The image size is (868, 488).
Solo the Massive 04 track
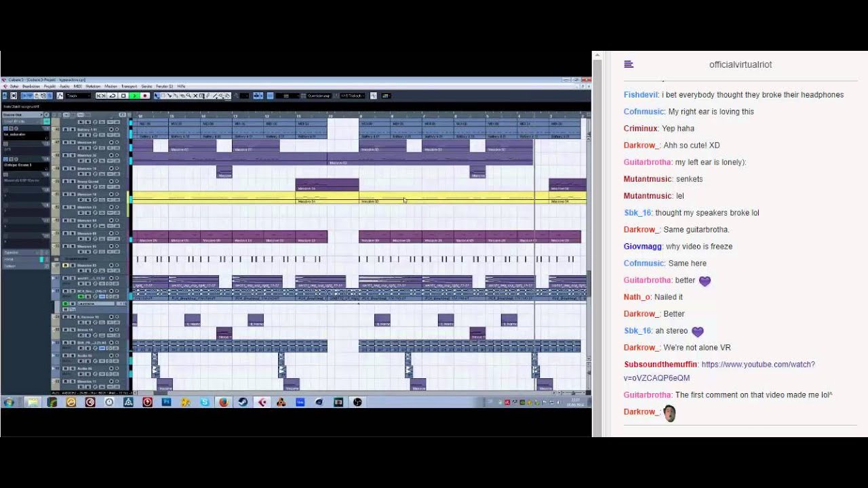[72, 220]
